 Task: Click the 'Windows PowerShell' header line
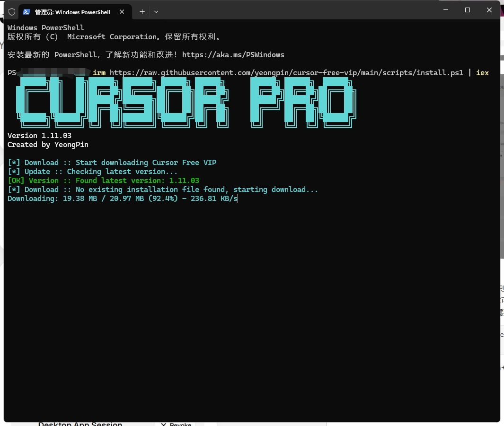45,28
